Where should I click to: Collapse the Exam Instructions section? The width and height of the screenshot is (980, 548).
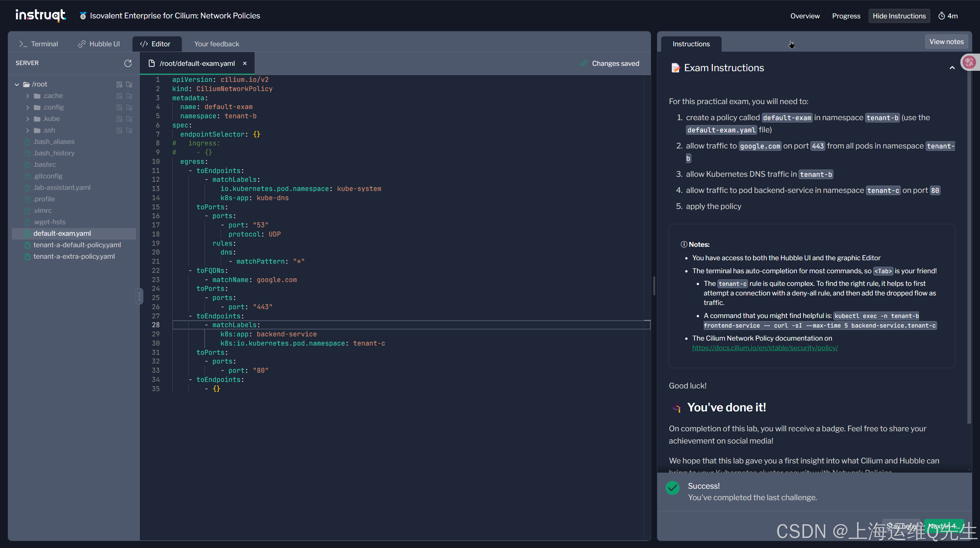[x=952, y=68]
